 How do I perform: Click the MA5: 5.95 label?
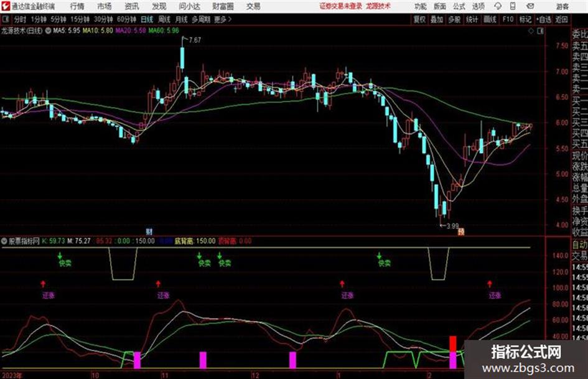coord(67,30)
